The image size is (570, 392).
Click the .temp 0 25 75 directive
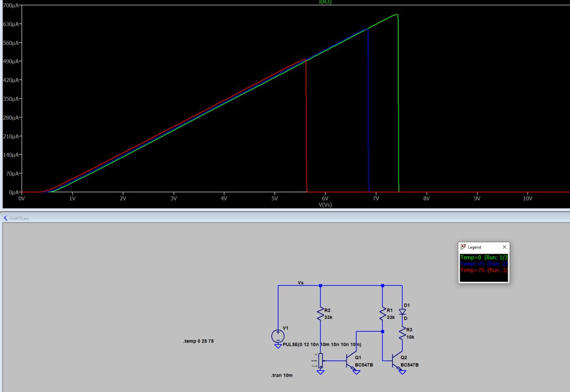[199, 341]
